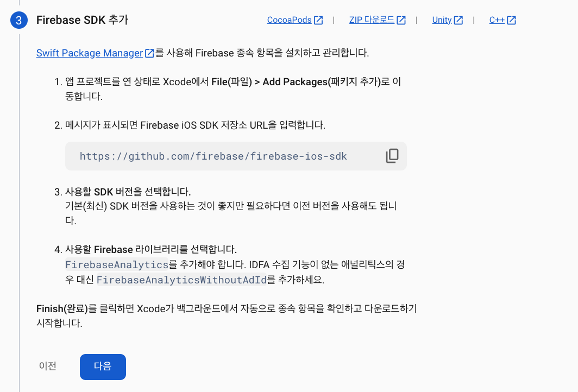Click the bold Finish(완료) text
This screenshot has height=392, width=578.
click(61, 309)
